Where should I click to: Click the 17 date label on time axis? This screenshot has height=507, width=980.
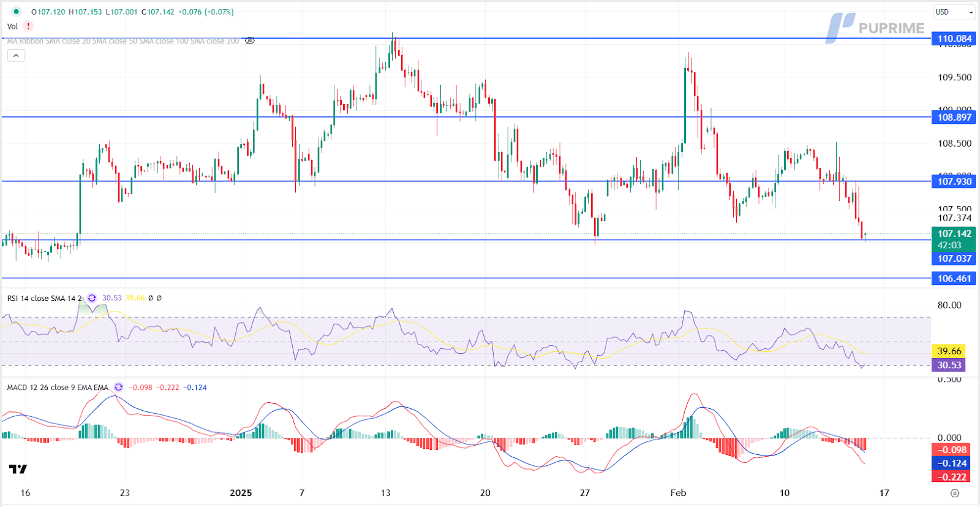(x=884, y=493)
